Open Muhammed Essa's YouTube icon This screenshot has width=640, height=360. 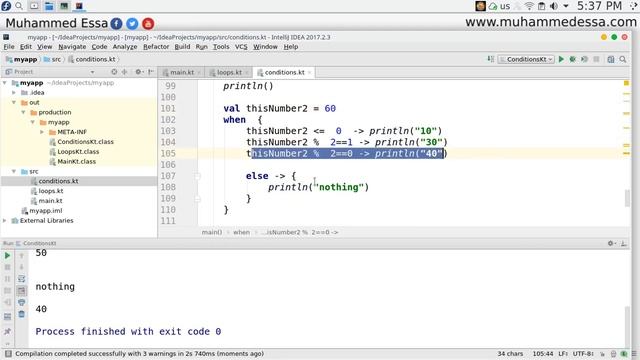tap(148, 24)
